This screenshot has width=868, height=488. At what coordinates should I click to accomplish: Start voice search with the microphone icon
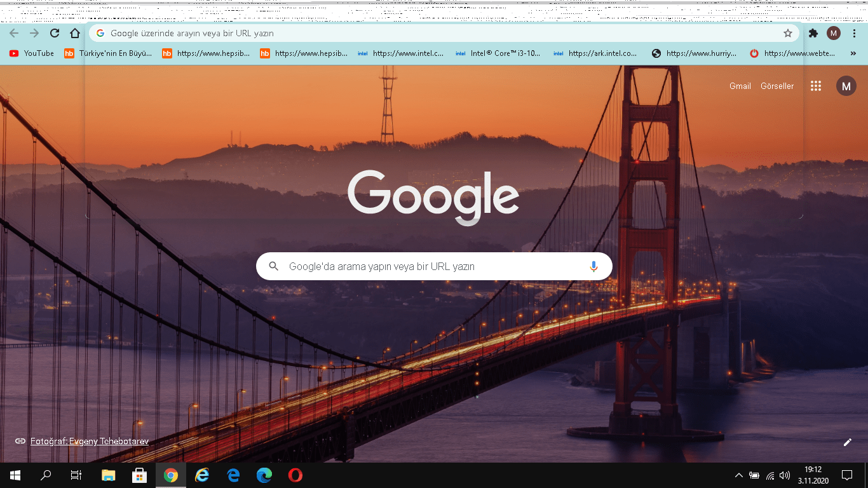pos(593,266)
